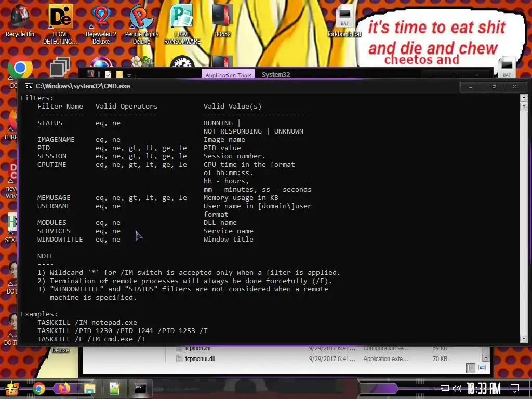The height and width of the screenshot is (399, 532).
Task: Open the clock showing 10:33 AM
Action: pos(484,389)
